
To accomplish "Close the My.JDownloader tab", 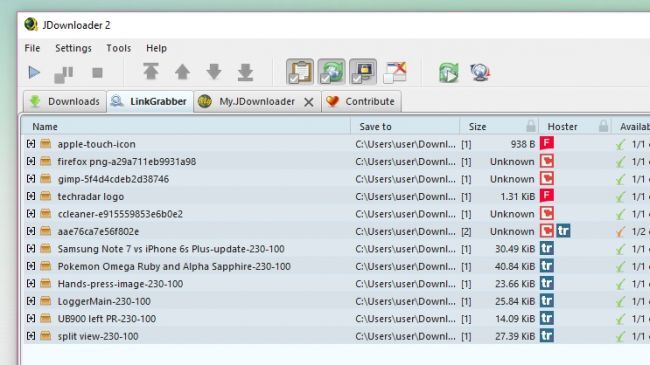I will pyautogui.click(x=308, y=102).
